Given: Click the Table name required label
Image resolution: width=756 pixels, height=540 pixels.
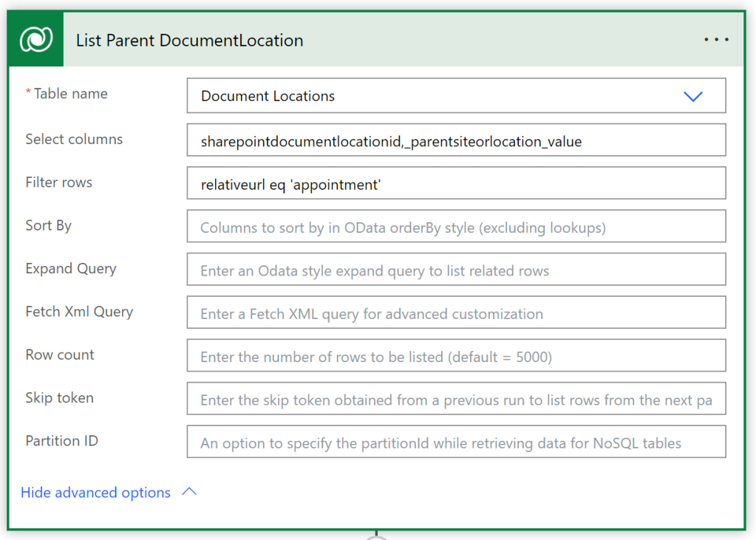Looking at the screenshot, I should [69, 94].
